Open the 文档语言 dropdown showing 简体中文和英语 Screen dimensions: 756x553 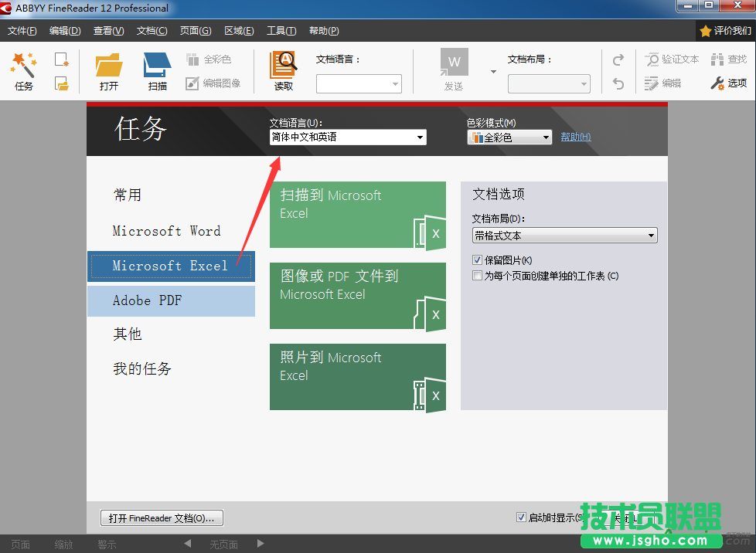[x=421, y=137]
